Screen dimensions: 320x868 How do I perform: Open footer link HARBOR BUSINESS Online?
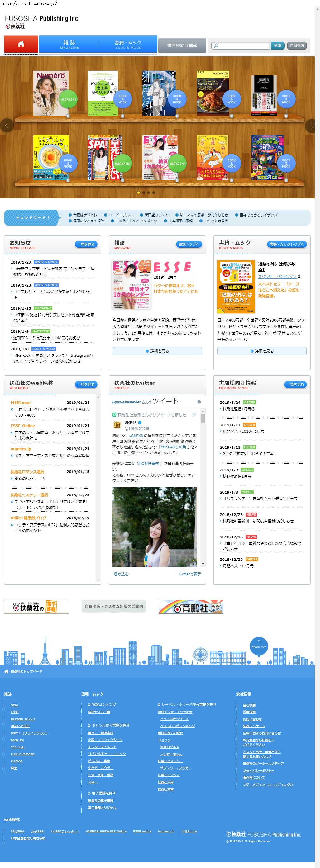106,831
